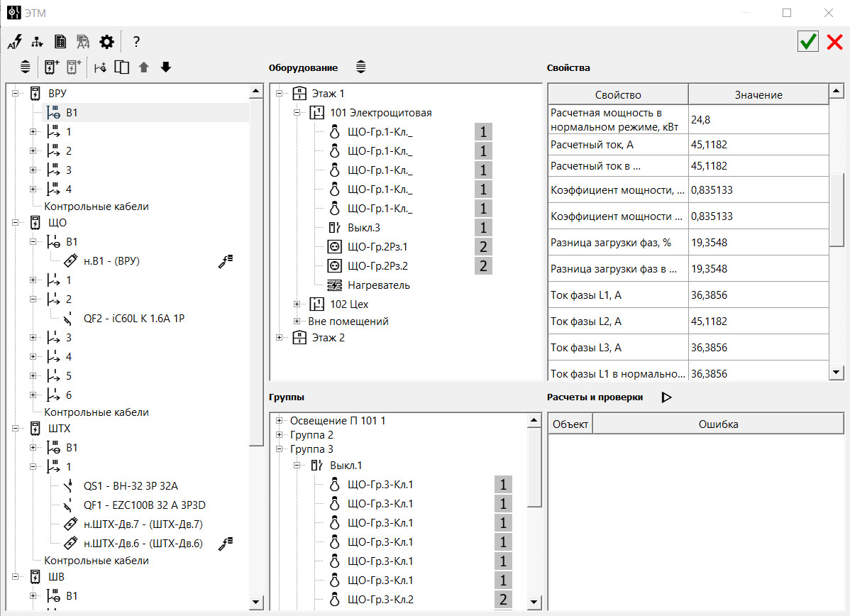Expand the Освещение П 101 1 group

click(279, 420)
